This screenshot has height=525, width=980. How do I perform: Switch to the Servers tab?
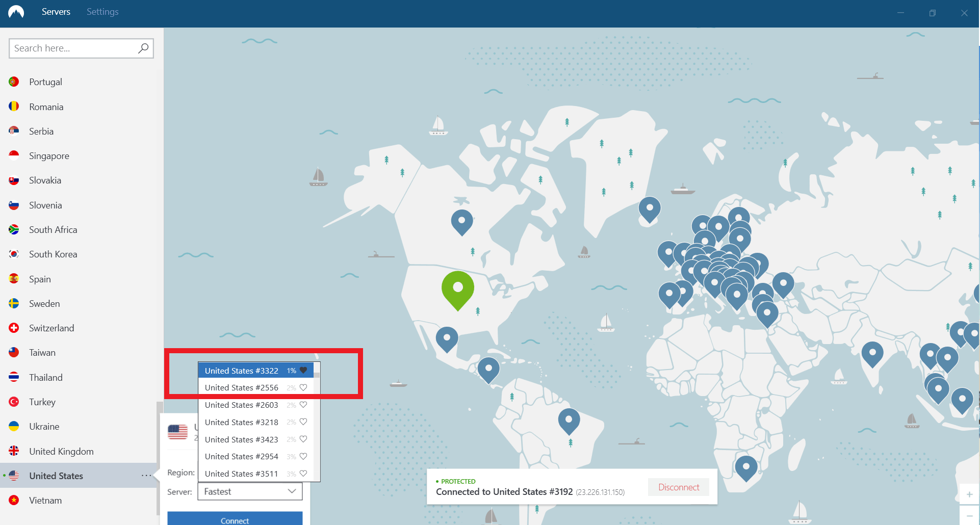click(56, 12)
